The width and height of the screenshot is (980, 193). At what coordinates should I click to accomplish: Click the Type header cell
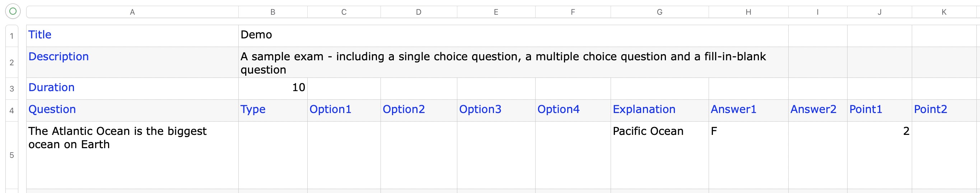(273, 110)
